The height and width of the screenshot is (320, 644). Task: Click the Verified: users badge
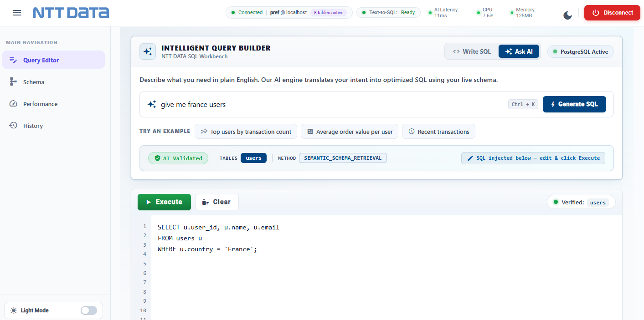point(581,202)
